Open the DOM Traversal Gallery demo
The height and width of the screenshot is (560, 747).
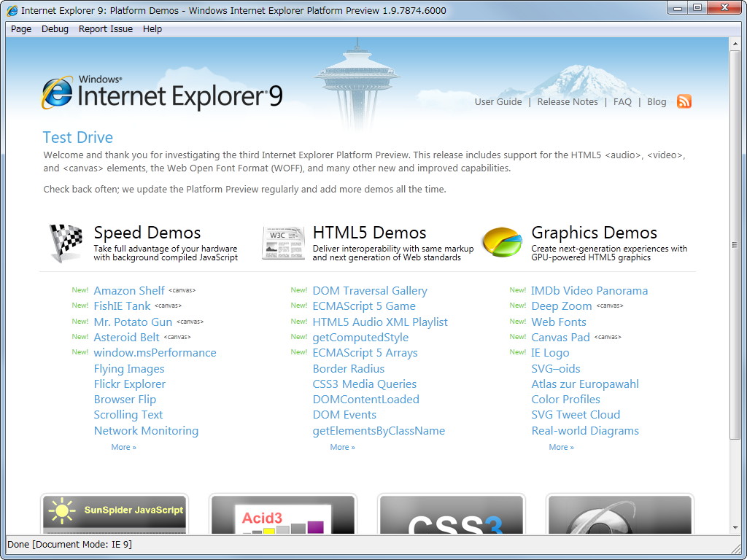tap(370, 290)
